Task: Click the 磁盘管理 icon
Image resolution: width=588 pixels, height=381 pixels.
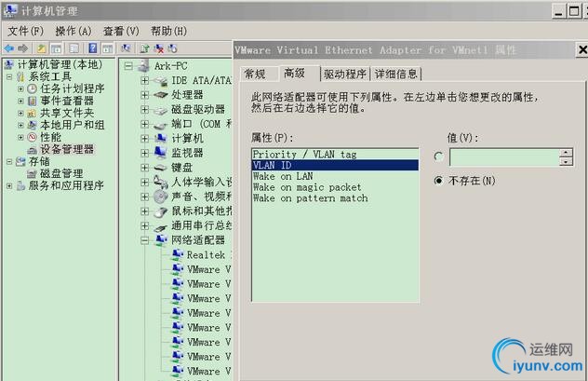Action: (33, 173)
